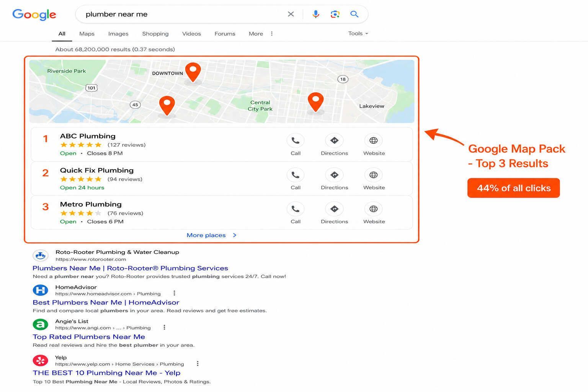
Task: Click the HomeAdvisor favicon
Action: click(40, 290)
